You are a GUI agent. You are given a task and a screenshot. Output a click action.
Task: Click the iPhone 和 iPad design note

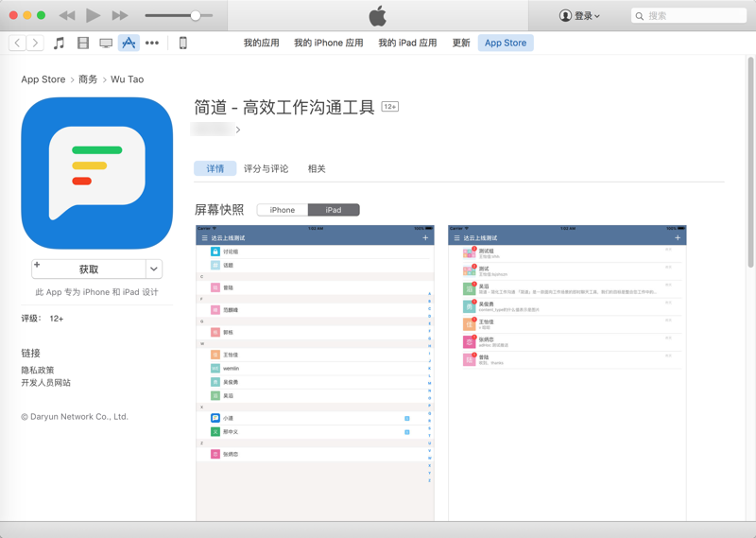coord(97,292)
